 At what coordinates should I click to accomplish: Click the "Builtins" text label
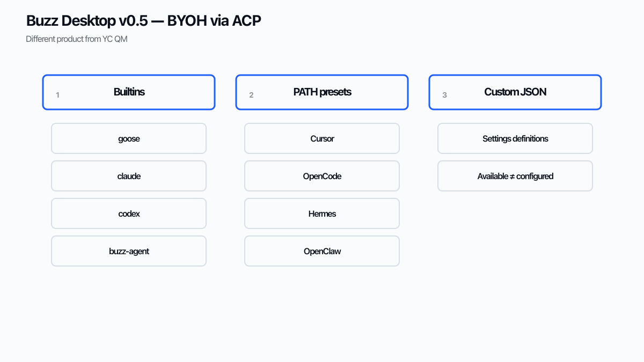pos(129,92)
